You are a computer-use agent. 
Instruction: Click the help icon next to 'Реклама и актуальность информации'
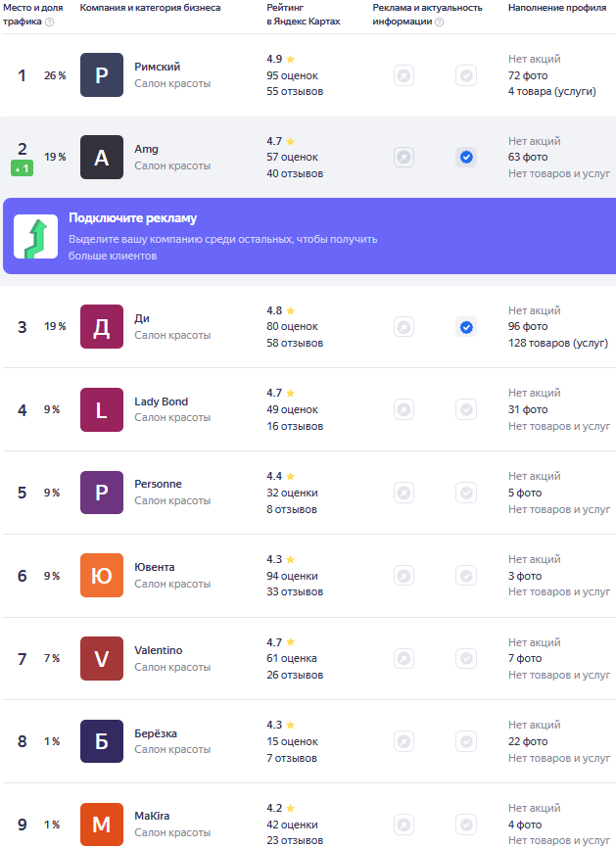[x=439, y=23]
